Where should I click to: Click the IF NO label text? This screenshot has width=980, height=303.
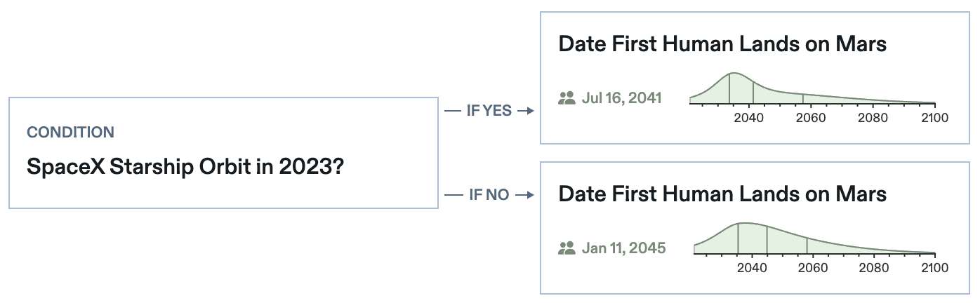coord(489,195)
